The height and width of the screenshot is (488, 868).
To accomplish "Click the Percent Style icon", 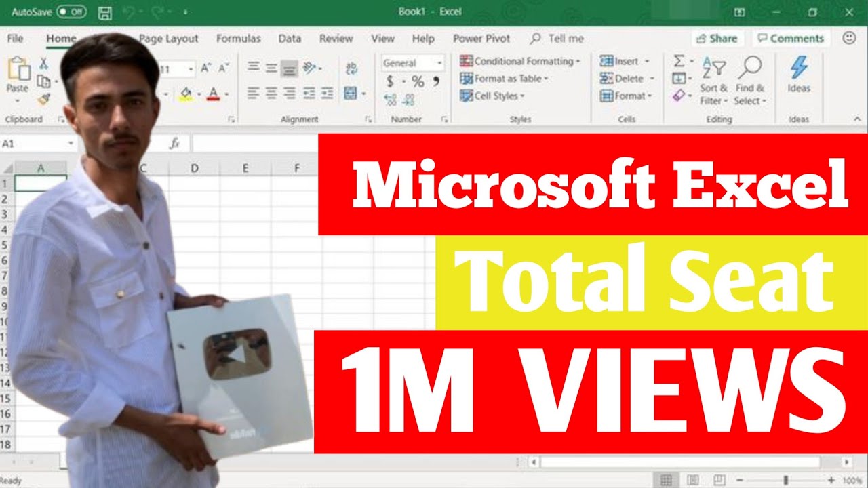I will 418,81.
